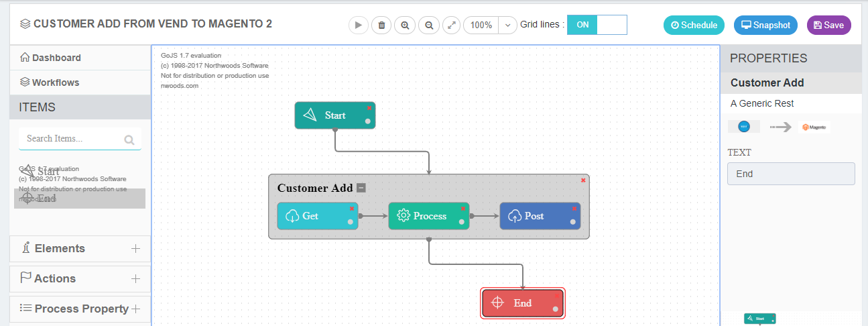
Task: Expand the Actions section
Action: (80, 278)
